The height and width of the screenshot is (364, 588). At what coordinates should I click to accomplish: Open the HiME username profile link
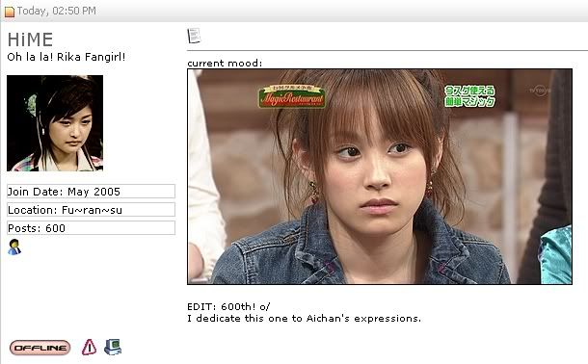31,39
